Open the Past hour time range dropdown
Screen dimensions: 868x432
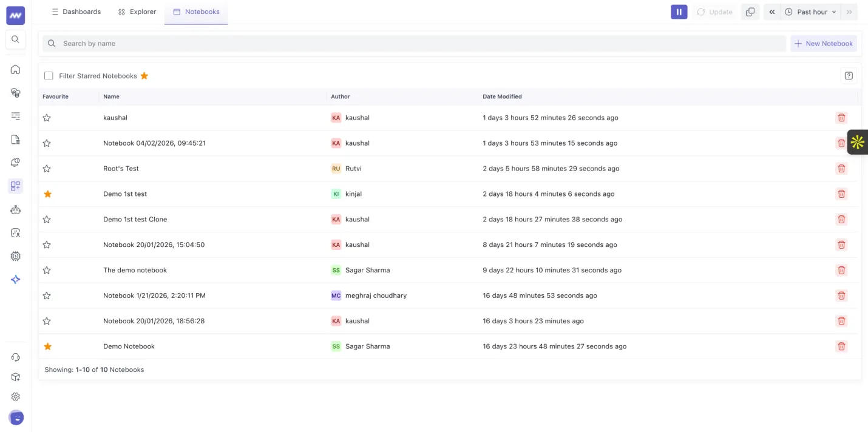click(x=810, y=12)
